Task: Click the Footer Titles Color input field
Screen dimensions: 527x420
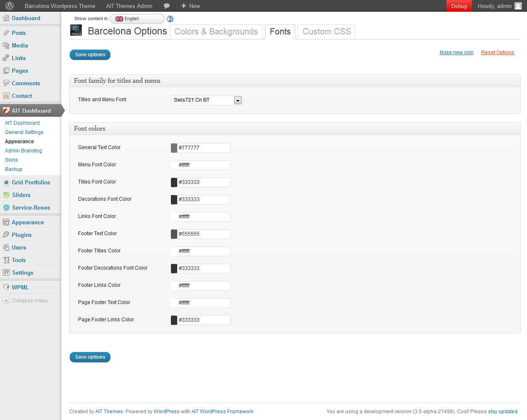Action: point(201,251)
